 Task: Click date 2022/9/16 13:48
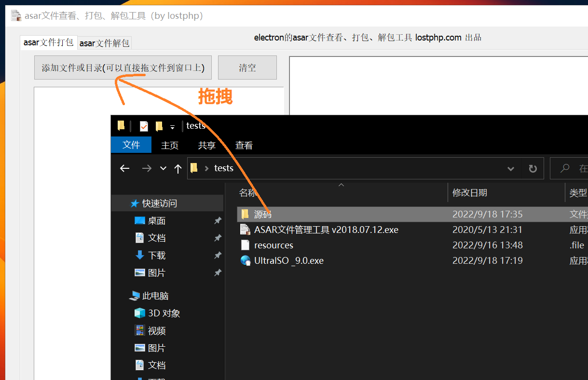click(487, 245)
